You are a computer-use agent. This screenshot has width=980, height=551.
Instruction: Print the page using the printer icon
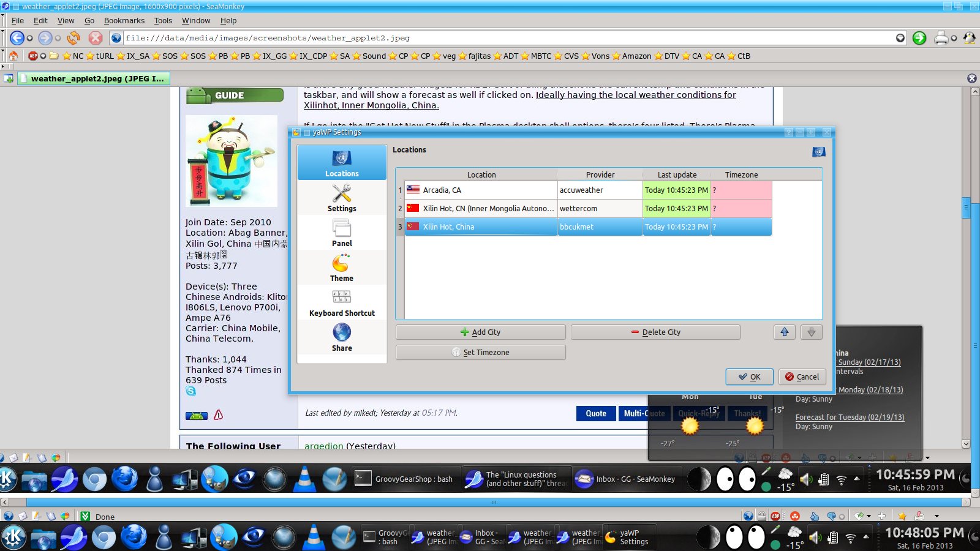tap(941, 38)
